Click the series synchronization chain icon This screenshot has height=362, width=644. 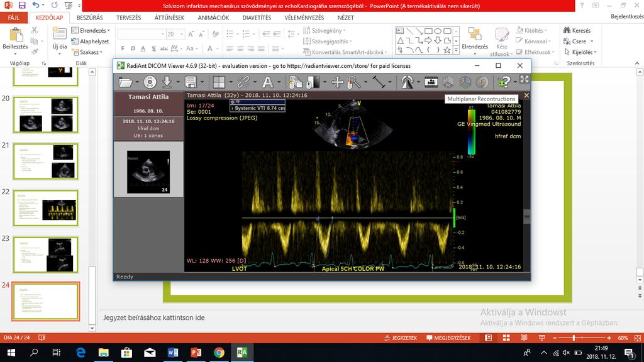pos(243,82)
